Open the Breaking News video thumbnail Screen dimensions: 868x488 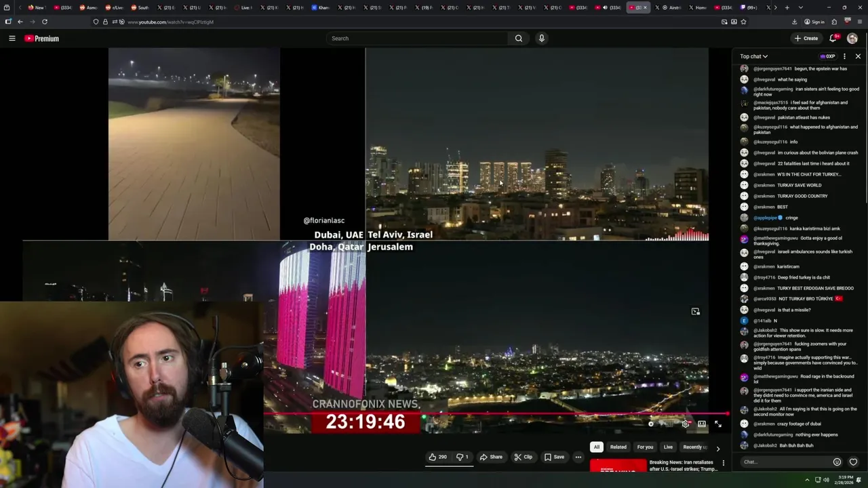click(618, 466)
